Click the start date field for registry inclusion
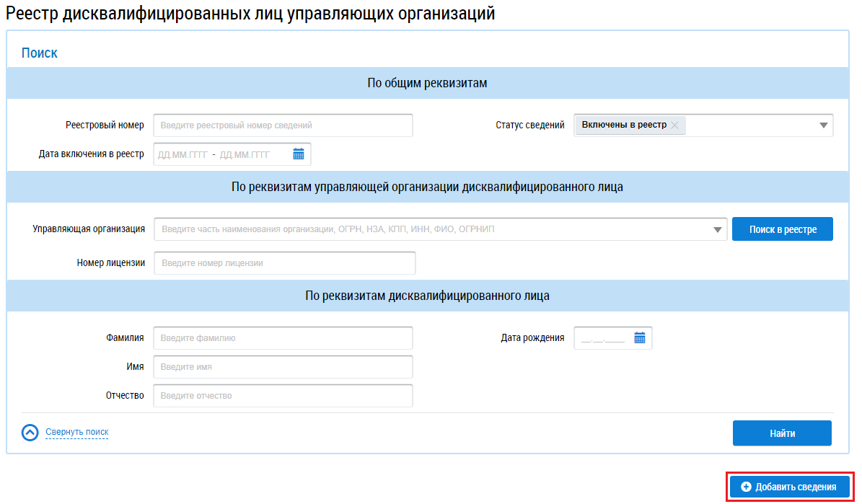The height and width of the screenshot is (504, 862). (x=182, y=154)
